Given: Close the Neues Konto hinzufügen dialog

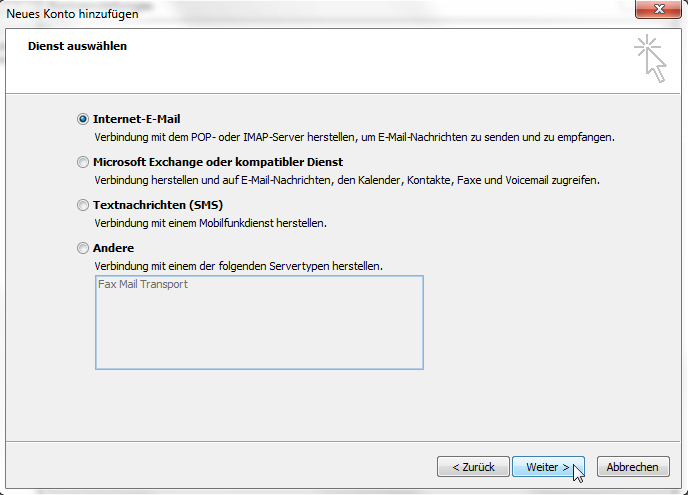Looking at the screenshot, I should (658, 9).
